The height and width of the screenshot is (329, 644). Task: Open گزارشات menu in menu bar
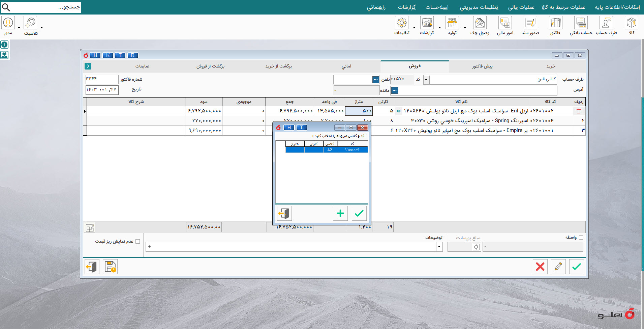(x=407, y=7)
